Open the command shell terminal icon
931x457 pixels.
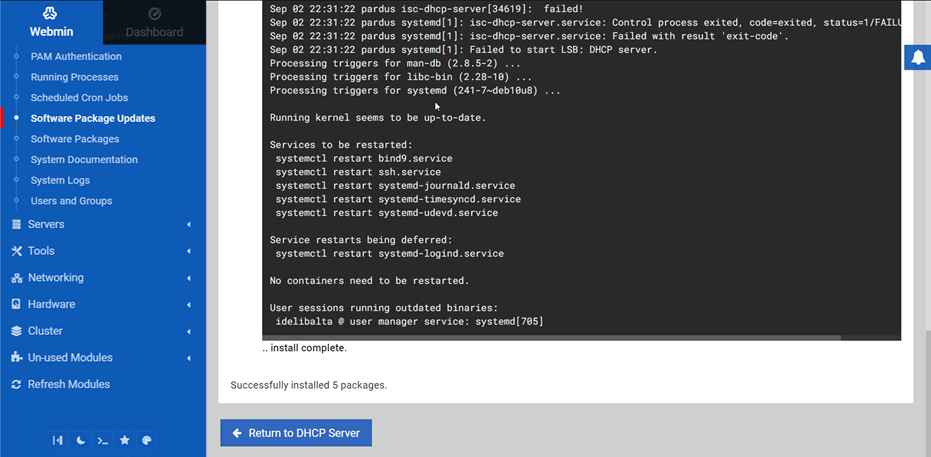(102, 440)
